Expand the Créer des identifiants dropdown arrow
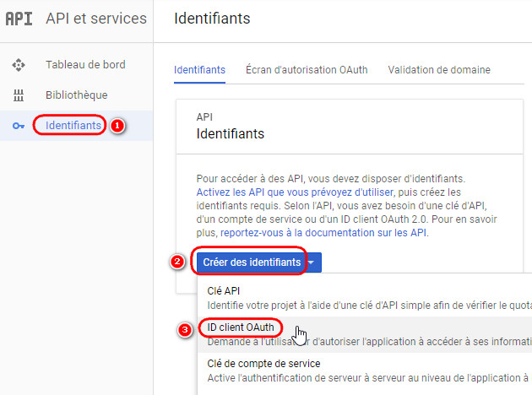 tap(312, 262)
